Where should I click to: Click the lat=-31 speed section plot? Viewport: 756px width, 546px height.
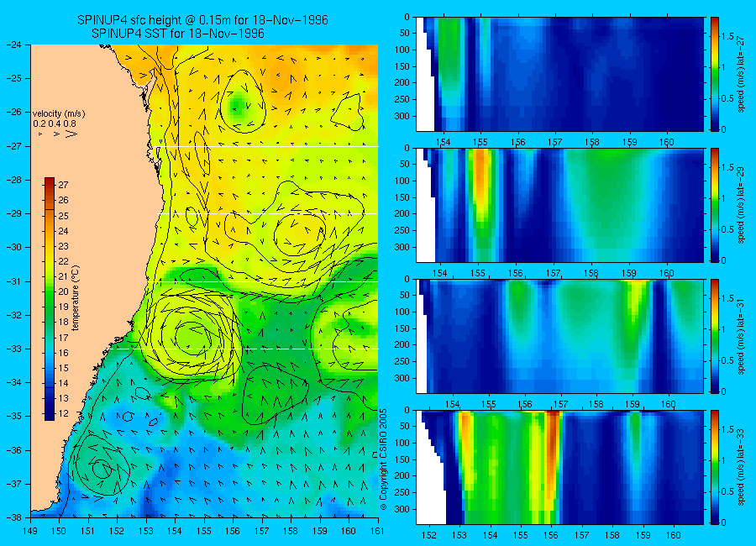pos(559,336)
